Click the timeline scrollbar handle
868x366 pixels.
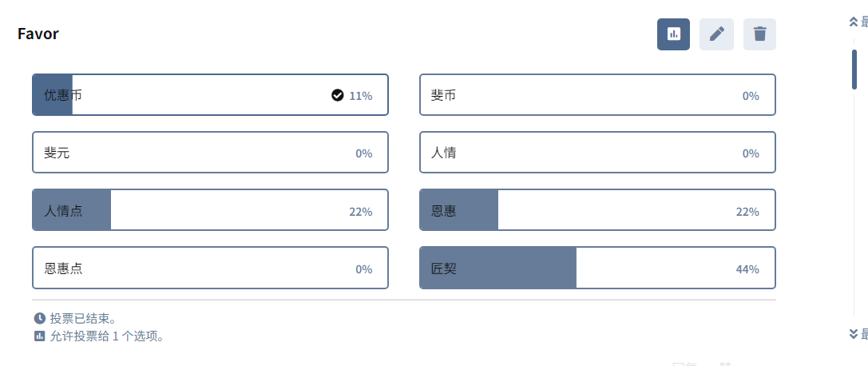click(x=854, y=70)
